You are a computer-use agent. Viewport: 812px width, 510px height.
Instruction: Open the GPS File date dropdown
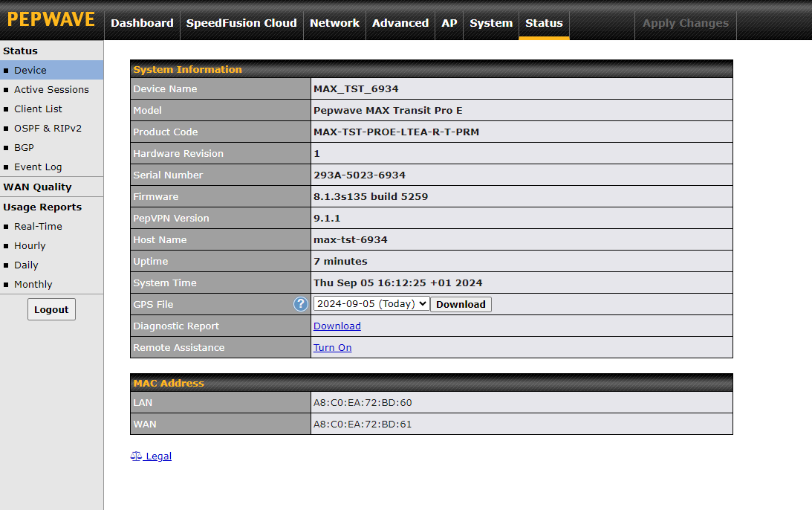[371, 304]
